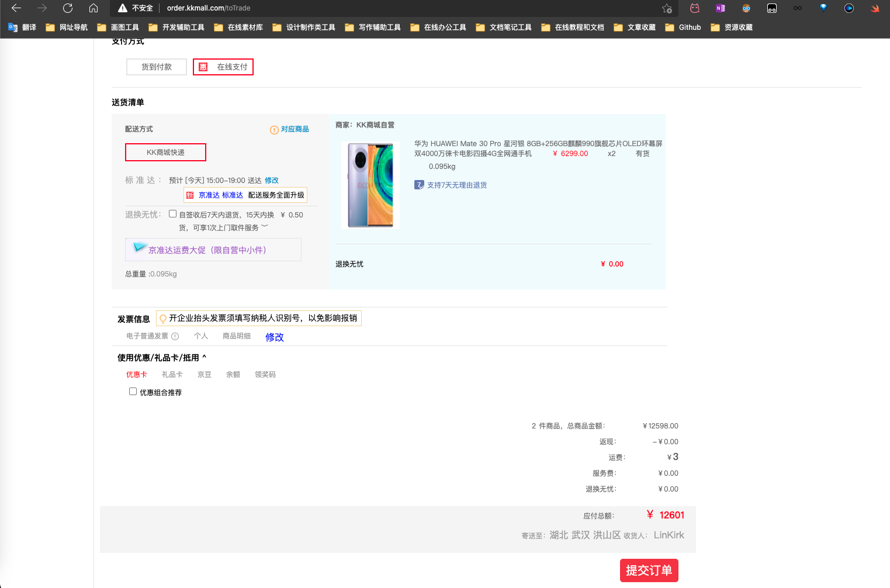The height and width of the screenshot is (588, 890).
Task: Click the insecure-site warning triangle icon
Action: click(x=123, y=8)
